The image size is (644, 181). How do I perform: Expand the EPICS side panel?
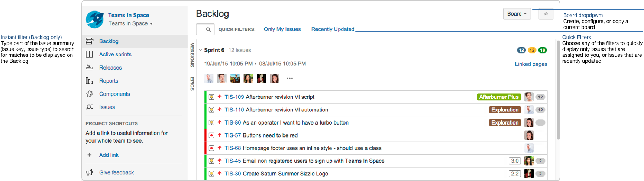pos(192,84)
